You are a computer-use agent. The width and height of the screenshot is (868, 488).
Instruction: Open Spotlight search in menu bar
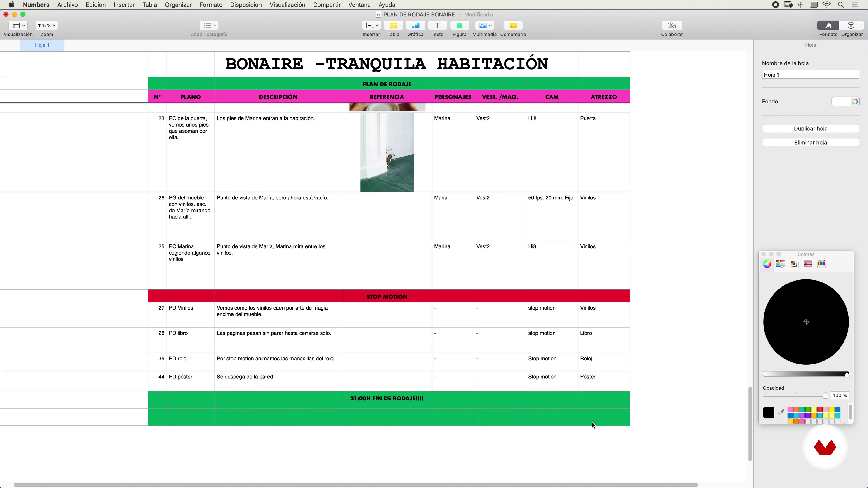[841, 5]
